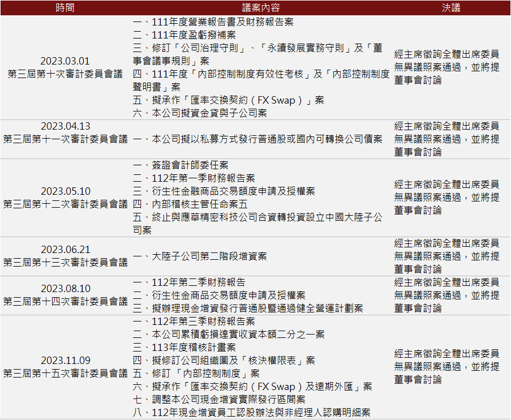The height and width of the screenshot is (420, 511).
Task: Click 衍生性金融商品交易額度申請及授權案 item
Action: pos(224,191)
